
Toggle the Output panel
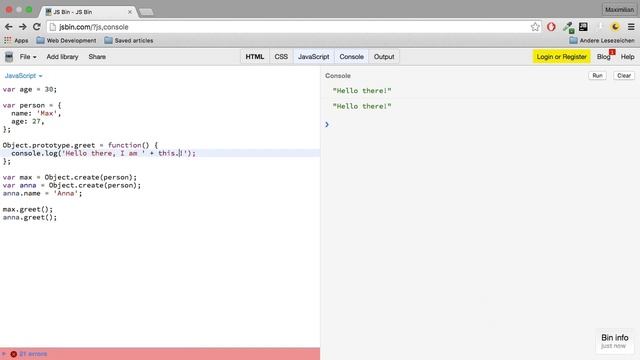coord(384,57)
